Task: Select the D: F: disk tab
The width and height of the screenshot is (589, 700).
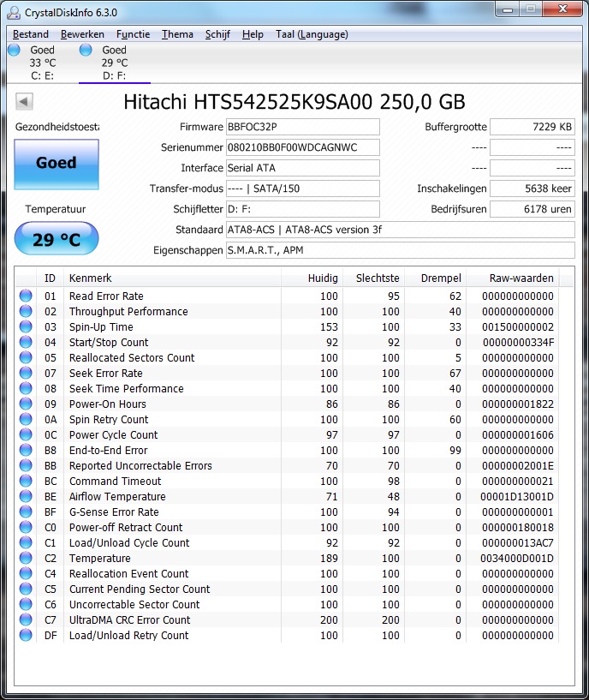Action: click(x=114, y=63)
